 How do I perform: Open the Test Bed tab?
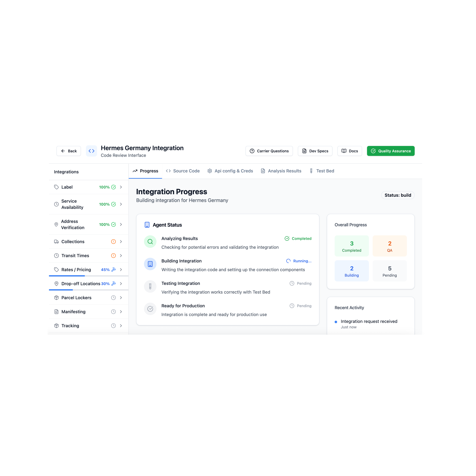click(x=322, y=171)
